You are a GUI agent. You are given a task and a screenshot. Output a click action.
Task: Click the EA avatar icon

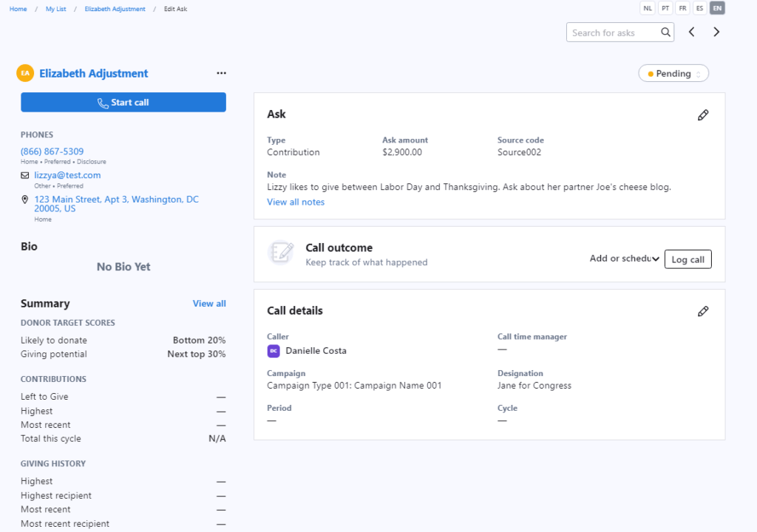[25, 73]
